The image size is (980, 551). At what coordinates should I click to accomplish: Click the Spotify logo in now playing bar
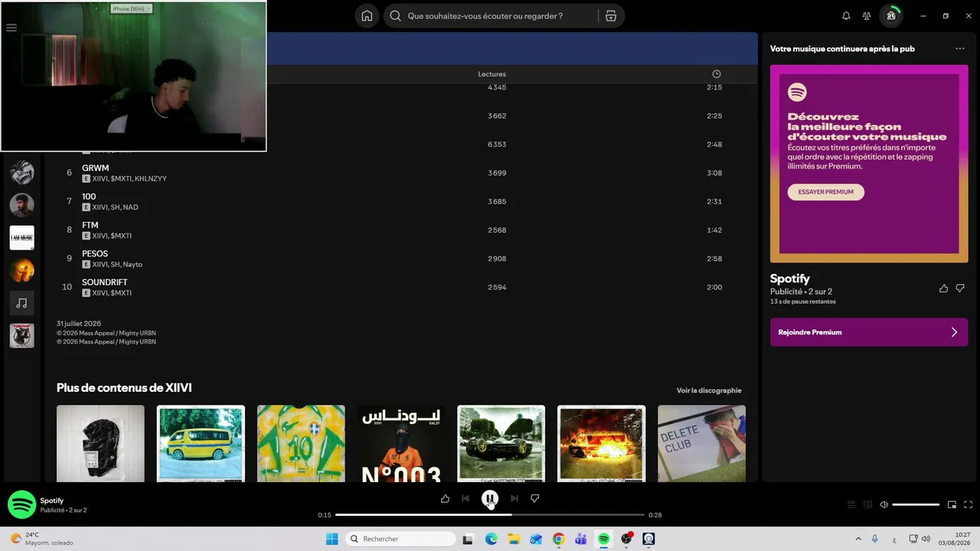pos(21,505)
